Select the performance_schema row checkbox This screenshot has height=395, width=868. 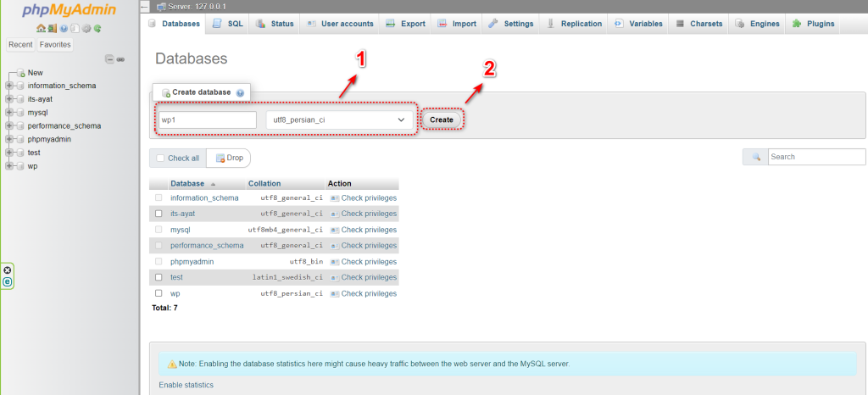click(x=159, y=245)
